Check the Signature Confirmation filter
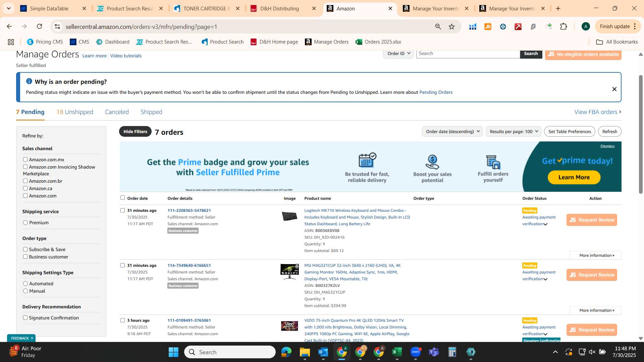Image resolution: width=644 pixels, height=362 pixels. tap(25, 318)
